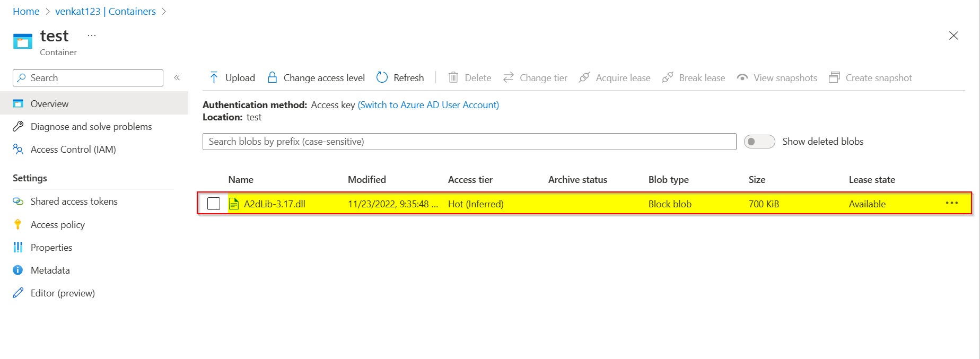Click the Create snapshot icon
Image resolution: width=980 pixels, height=359 pixels.
[834, 78]
